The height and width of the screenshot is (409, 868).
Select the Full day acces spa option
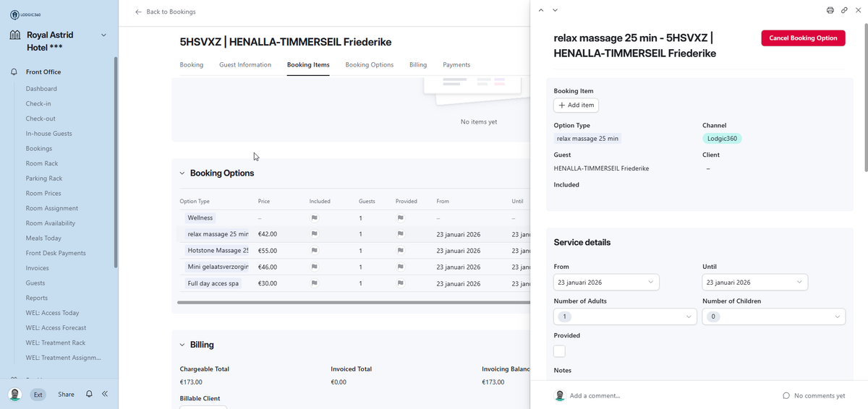pos(354,283)
